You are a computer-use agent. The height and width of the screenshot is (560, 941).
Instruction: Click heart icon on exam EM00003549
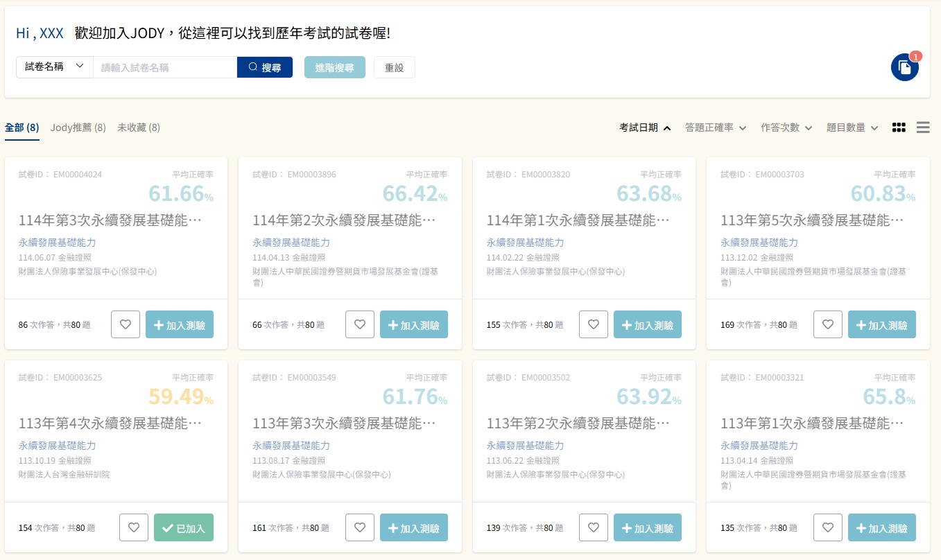[359, 527]
